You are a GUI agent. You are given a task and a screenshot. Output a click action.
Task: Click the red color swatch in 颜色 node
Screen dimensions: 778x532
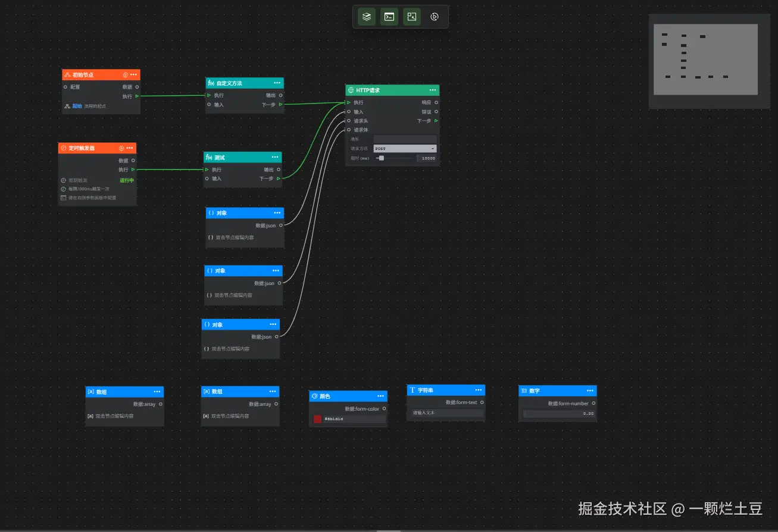[318, 419]
